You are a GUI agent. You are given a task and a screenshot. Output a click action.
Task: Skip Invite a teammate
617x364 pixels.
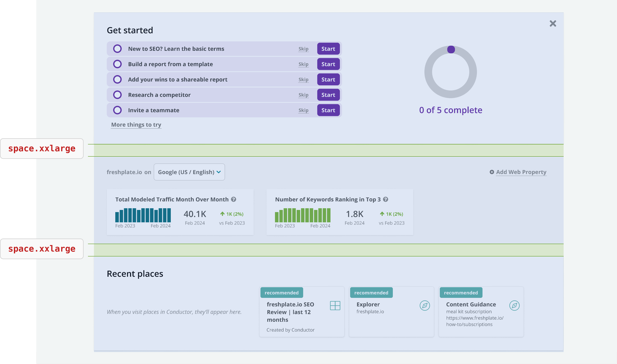click(x=303, y=110)
